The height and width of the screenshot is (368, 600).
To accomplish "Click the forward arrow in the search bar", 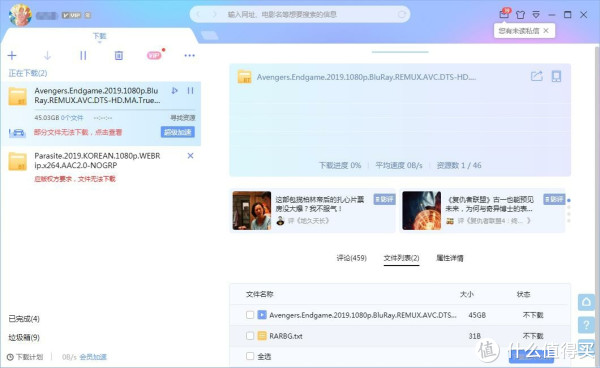I will coord(214,15).
